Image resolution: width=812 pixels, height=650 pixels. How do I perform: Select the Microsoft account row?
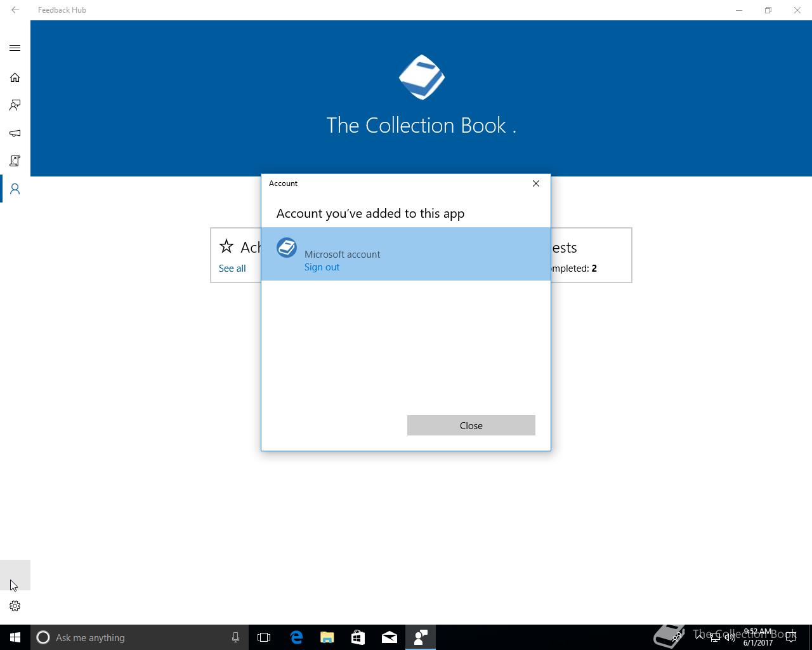[x=406, y=254]
